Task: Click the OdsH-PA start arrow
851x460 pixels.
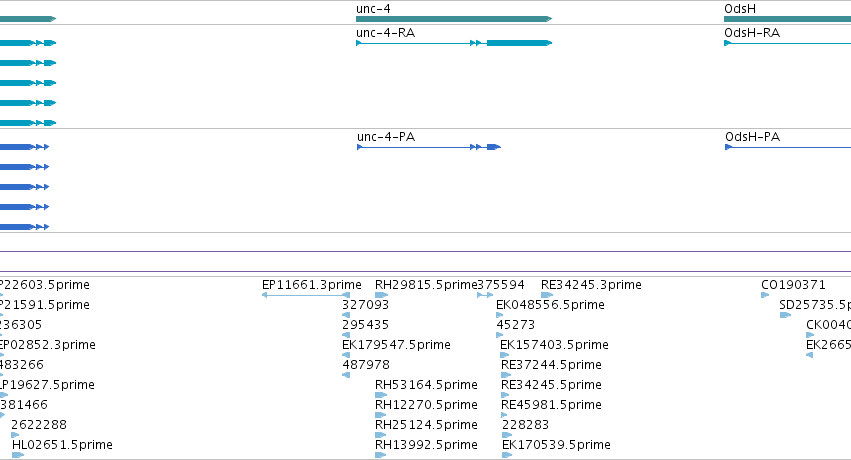Action: (x=728, y=147)
